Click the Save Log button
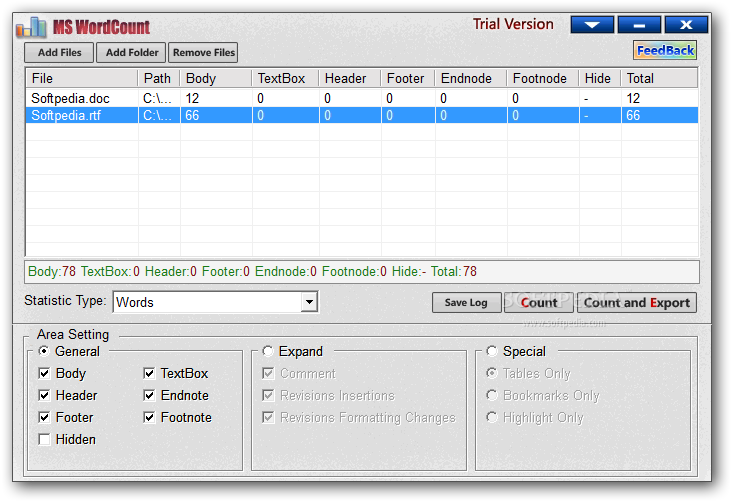 [x=466, y=303]
